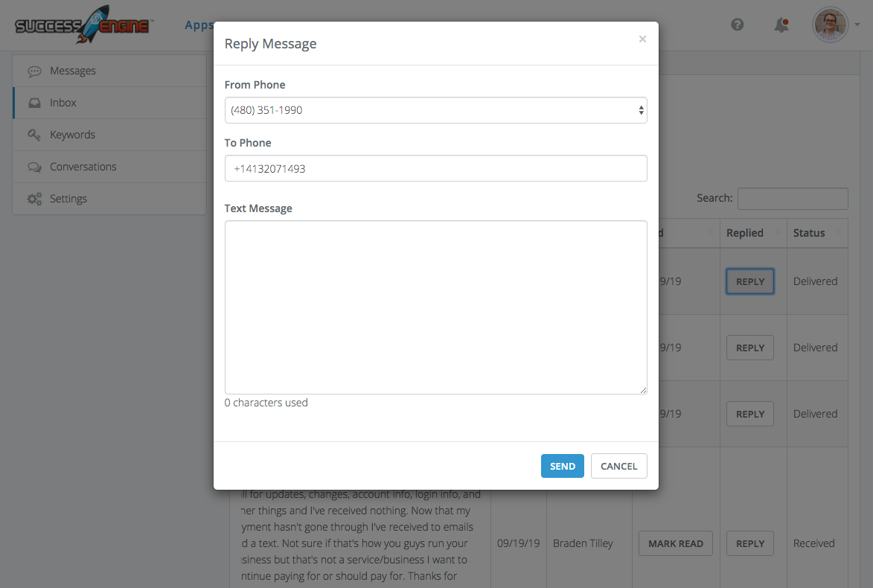The height and width of the screenshot is (588, 873).
Task: Mark Braden Tilley's message as read
Action: point(675,543)
